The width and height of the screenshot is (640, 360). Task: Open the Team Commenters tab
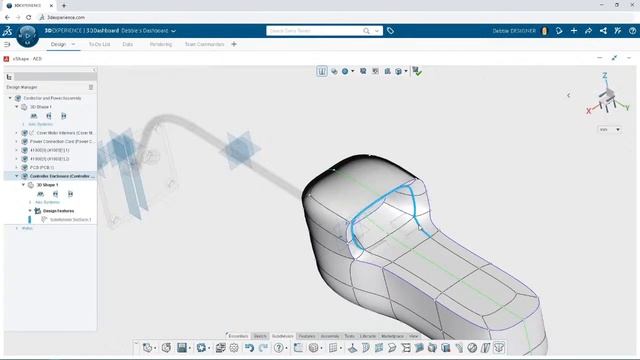click(204, 44)
